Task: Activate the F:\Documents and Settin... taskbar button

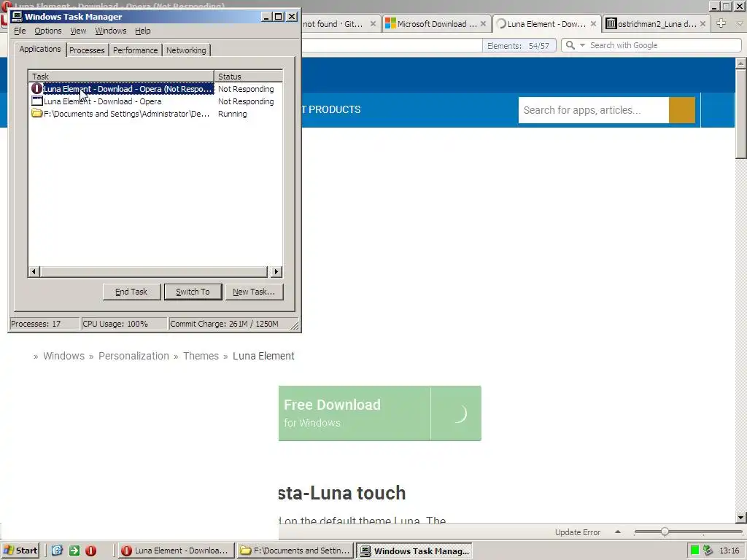Action: click(295, 551)
